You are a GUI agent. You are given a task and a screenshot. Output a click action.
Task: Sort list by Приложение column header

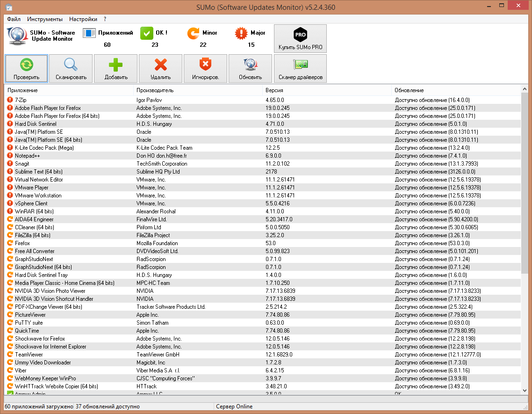click(22, 90)
